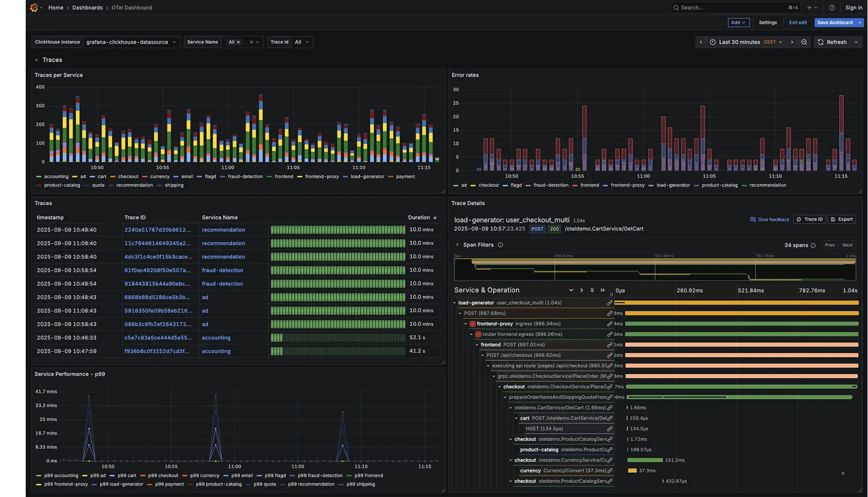The height and width of the screenshot is (497, 868).
Task: Click the Grafana logo icon
Action: [x=34, y=8]
